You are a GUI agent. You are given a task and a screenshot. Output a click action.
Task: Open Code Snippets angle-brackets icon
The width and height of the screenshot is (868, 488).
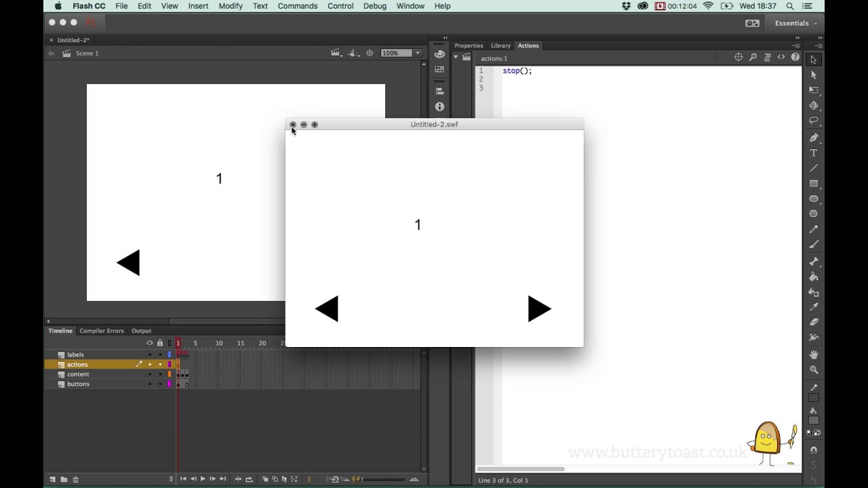[x=781, y=58]
